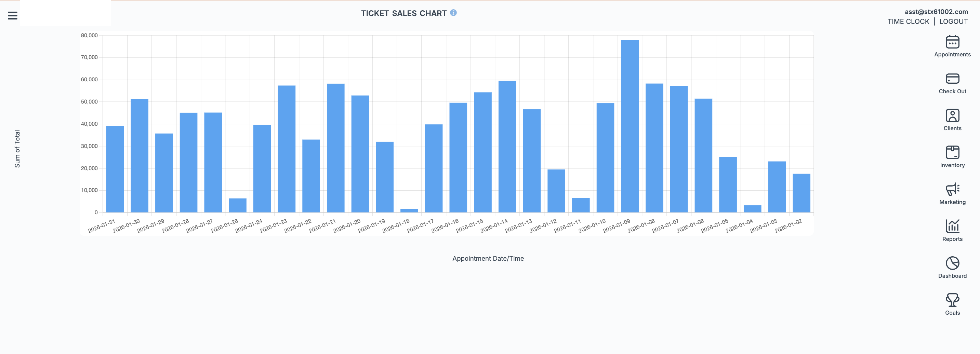Click the 2026-01-23 sales bar
This screenshot has width=980, height=354.
(287, 149)
